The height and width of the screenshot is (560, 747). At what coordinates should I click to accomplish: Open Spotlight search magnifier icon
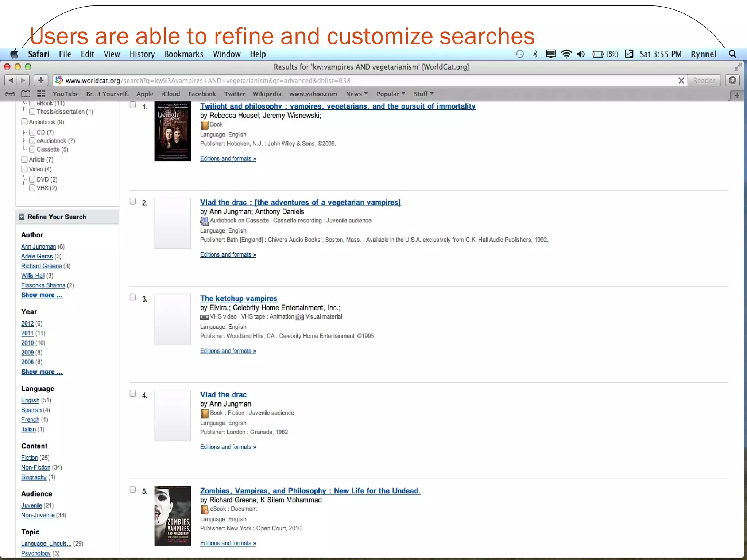pos(732,54)
